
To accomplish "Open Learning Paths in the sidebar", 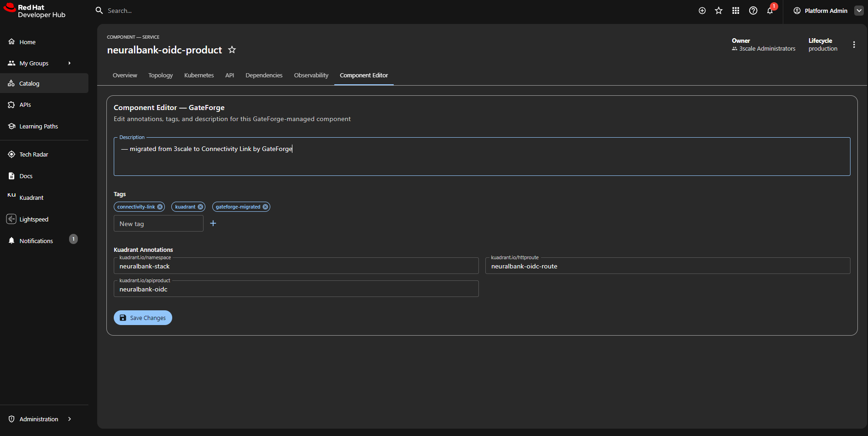I will 44,126.
